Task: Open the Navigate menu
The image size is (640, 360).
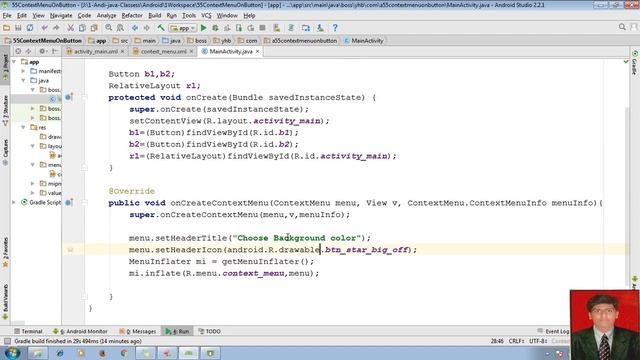Action: 61,16
